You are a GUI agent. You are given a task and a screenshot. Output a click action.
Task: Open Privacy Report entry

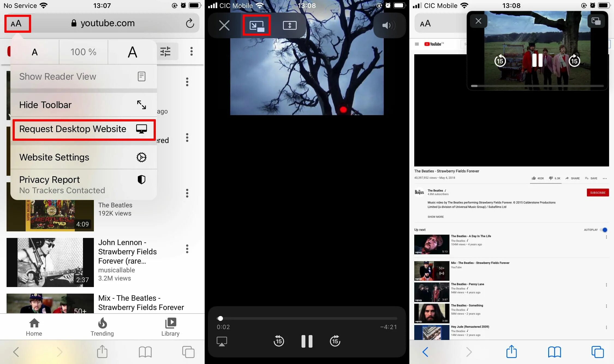(x=84, y=184)
